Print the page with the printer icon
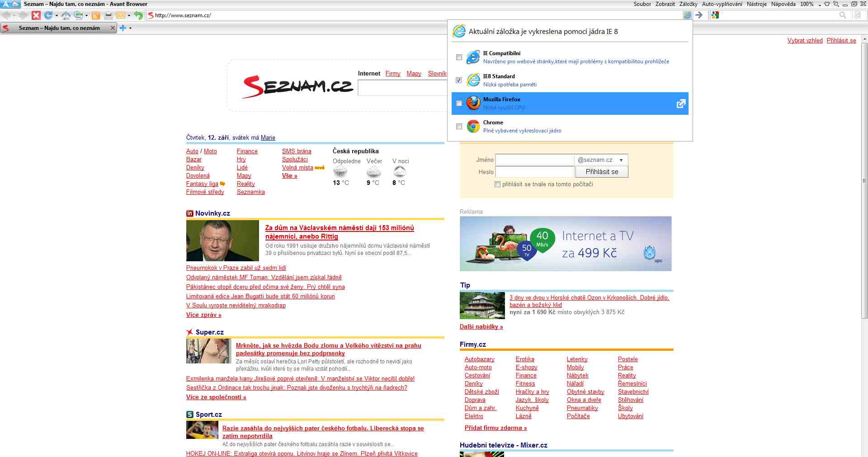The image size is (868, 457). (x=108, y=15)
